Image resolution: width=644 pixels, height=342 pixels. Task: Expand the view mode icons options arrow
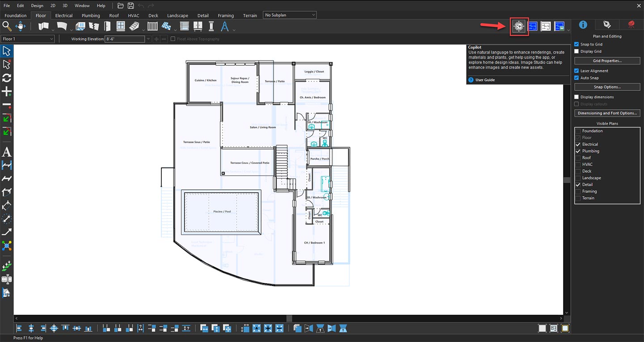coord(568,30)
